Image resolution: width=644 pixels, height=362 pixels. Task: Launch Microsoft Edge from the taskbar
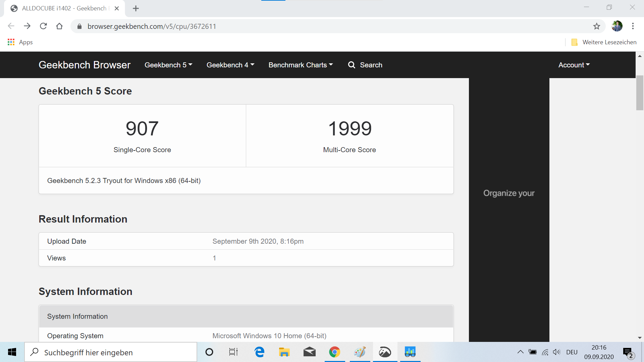[259, 352]
